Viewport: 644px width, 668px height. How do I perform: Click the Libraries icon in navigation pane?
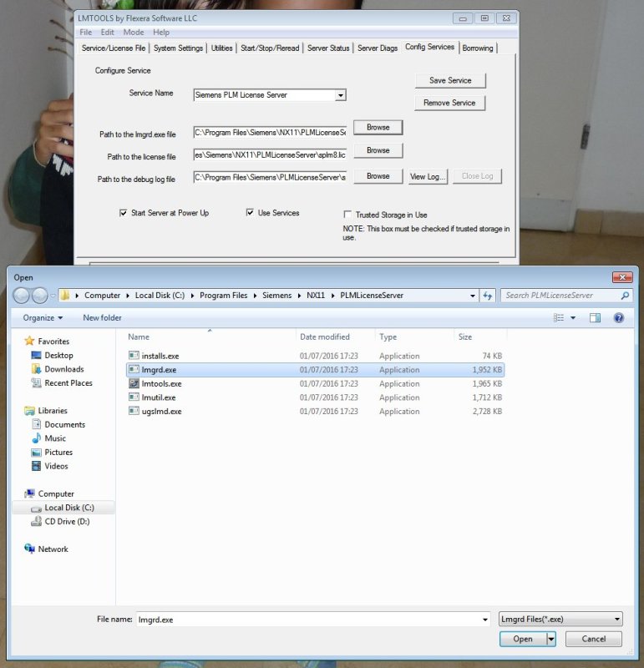point(29,410)
